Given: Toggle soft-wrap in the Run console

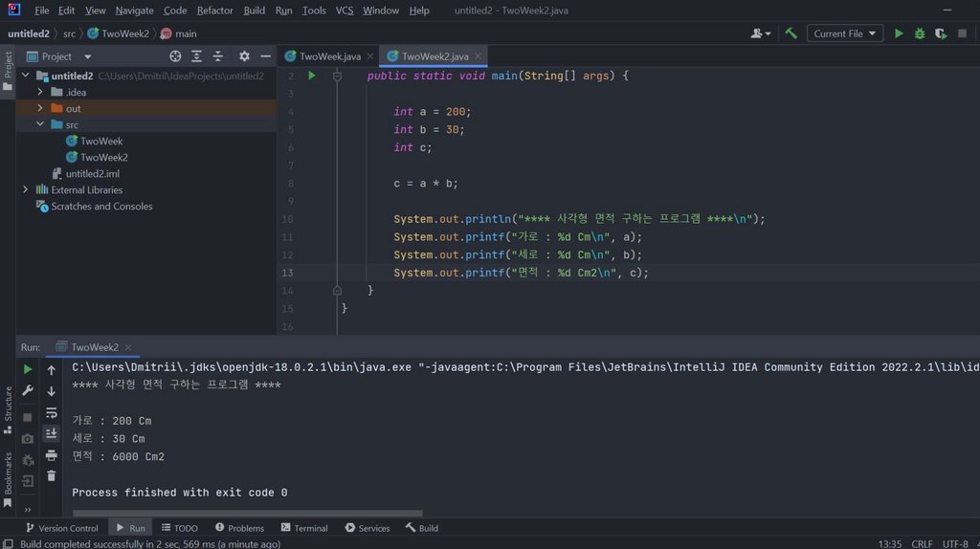Looking at the screenshot, I should tap(52, 412).
